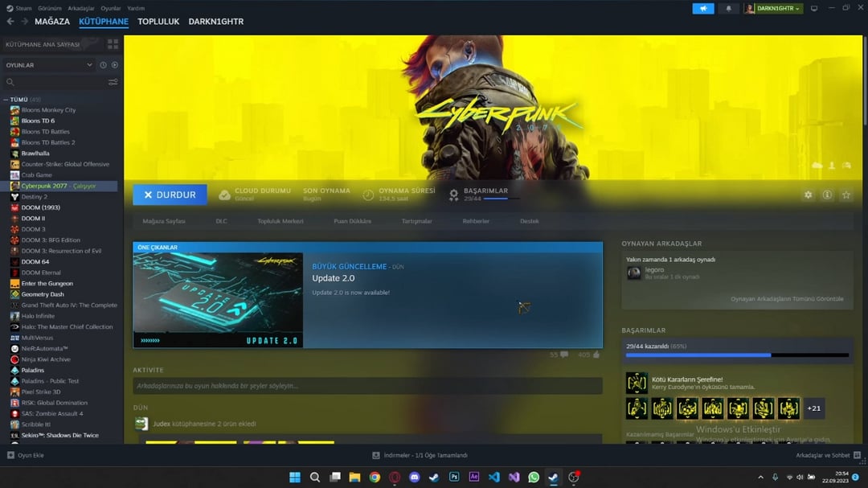This screenshot has width=868, height=488.
Task: Click the ready-to-play filter icon
Action: [115, 65]
